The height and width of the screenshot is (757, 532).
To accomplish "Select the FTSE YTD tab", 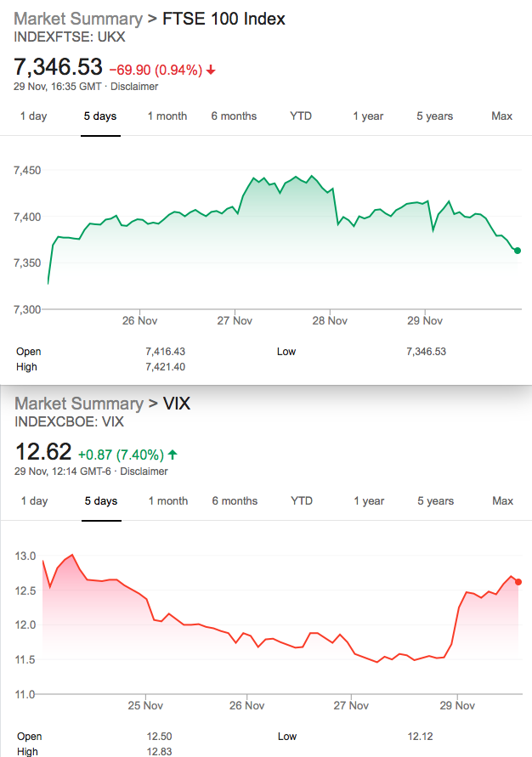I will 301,116.
